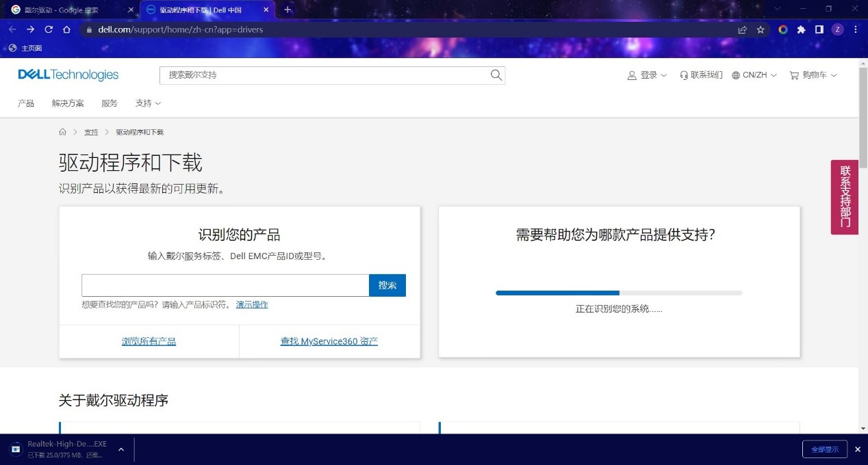Click the system detection progress bar

click(x=618, y=293)
